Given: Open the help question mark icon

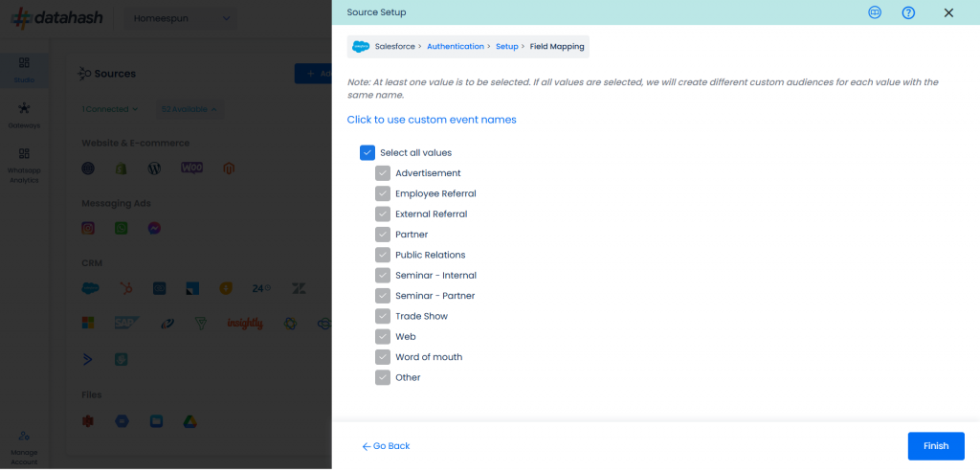Looking at the screenshot, I should [x=908, y=12].
